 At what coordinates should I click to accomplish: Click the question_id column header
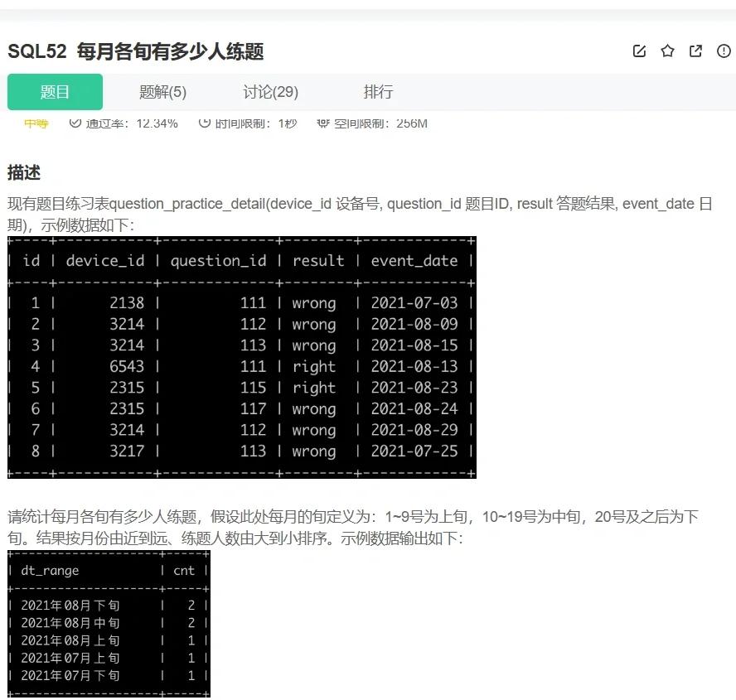point(218,261)
